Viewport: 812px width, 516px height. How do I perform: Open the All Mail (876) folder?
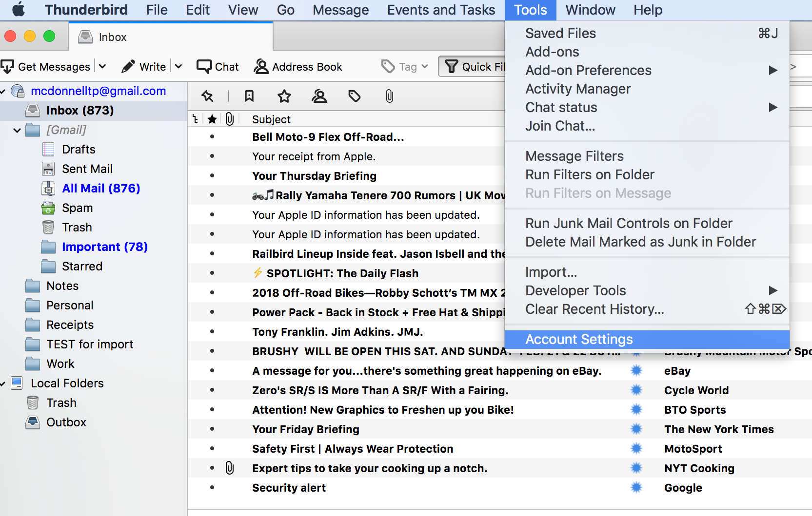(101, 189)
